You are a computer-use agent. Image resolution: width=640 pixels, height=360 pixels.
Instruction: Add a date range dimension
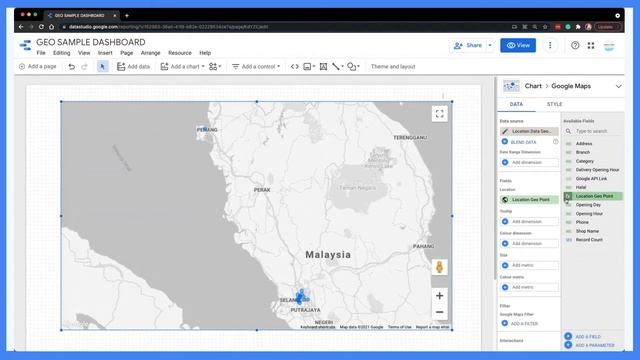tap(529, 162)
